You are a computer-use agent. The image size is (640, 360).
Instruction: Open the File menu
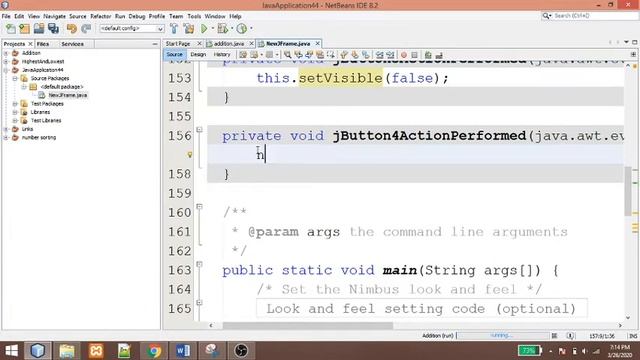[x=6, y=16]
